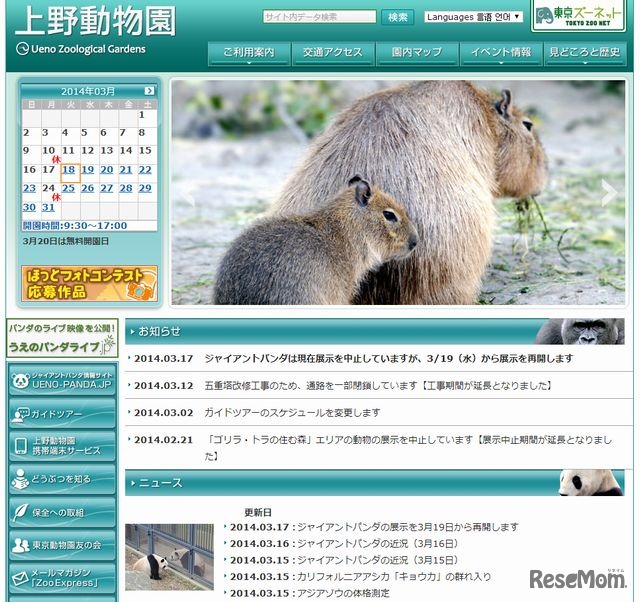The image size is (640, 602).
Task: Open どうぶつを知る reading icon item
Action: [62, 479]
